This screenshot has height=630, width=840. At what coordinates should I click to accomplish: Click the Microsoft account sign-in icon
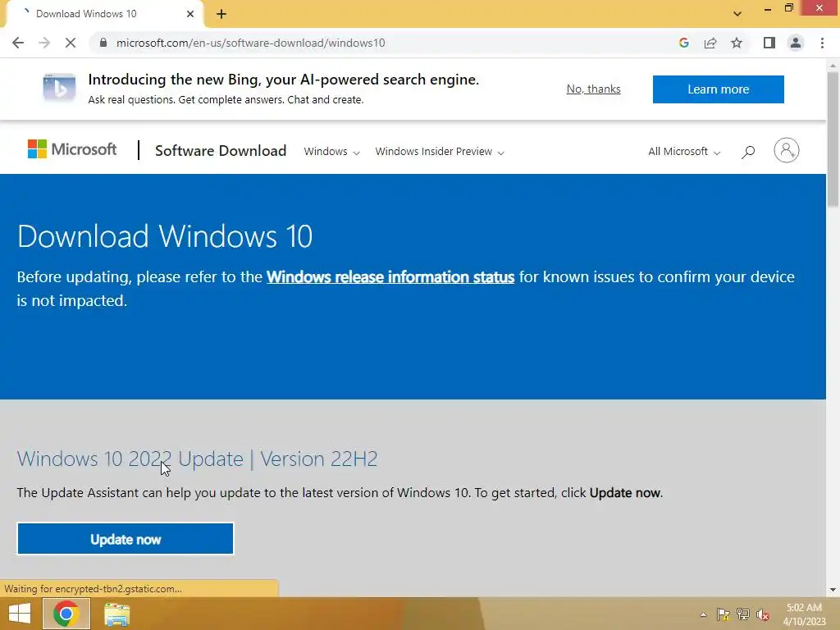click(786, 151)
